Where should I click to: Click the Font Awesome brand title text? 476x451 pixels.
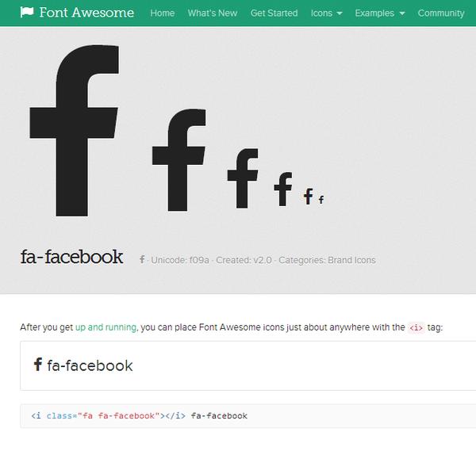click(x=86, y=13)
